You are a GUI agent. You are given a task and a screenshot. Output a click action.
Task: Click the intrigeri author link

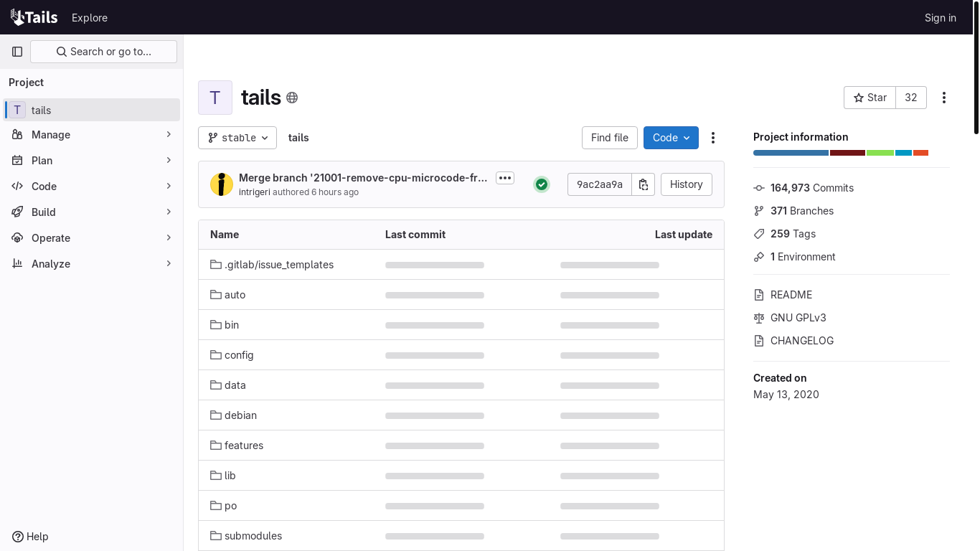point(254,192)
